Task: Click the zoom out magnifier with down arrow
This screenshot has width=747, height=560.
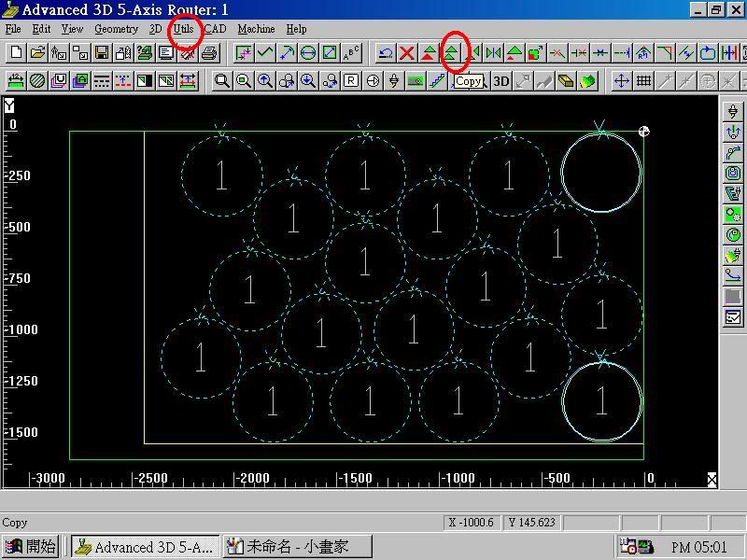Action: [308, 81]
